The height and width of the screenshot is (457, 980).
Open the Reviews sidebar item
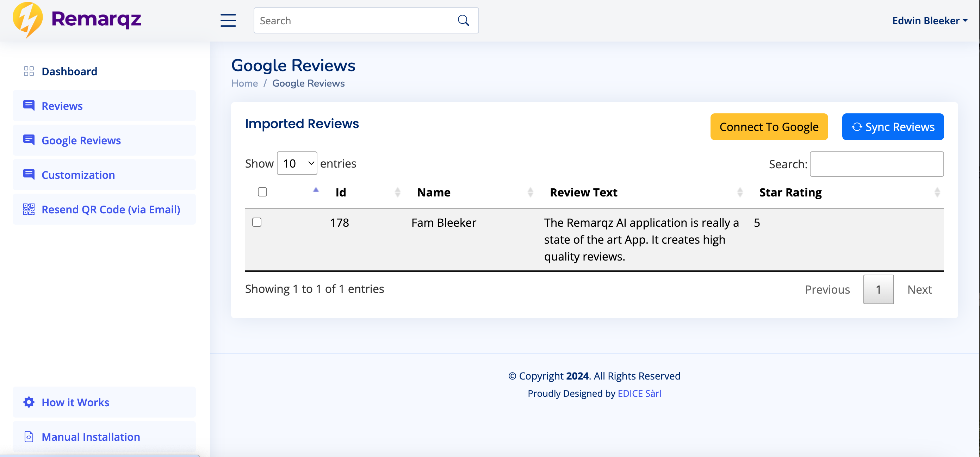click(x=62, y=106)
